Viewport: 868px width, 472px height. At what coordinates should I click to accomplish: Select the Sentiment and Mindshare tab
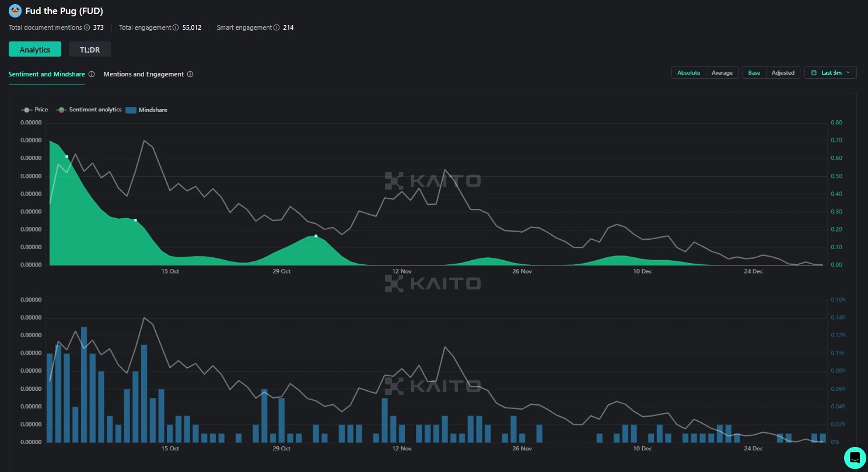47,74
